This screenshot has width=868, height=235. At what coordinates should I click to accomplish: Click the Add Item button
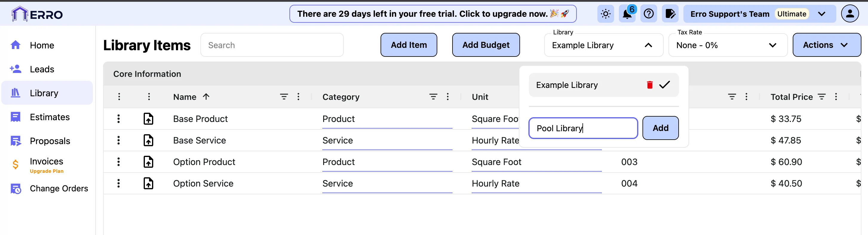point(408,45)
